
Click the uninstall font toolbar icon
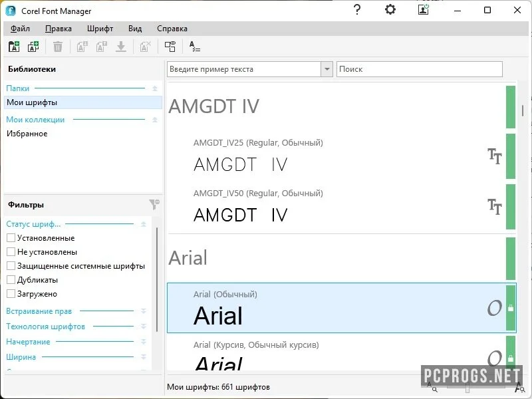tap(102, 47)
